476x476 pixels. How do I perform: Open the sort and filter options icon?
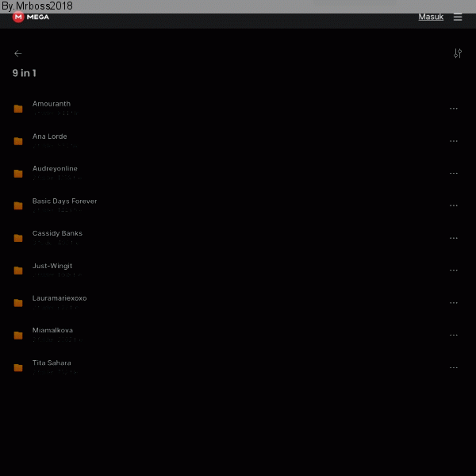[x=458, y=53]
